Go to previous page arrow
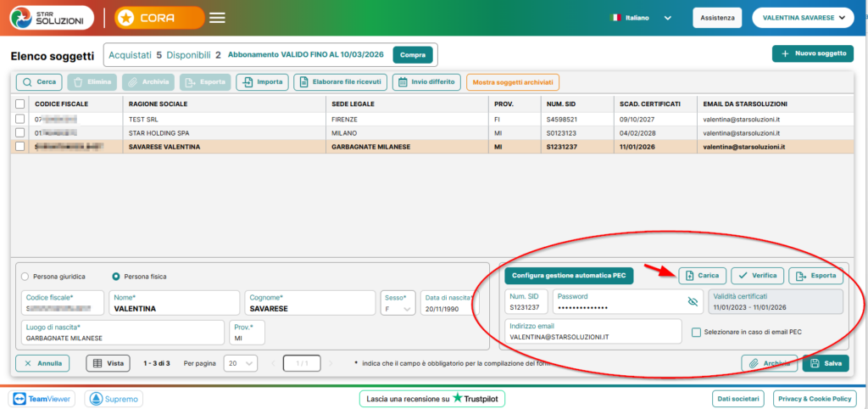Viewport: 868px width, 409px height. click(272, 363)
